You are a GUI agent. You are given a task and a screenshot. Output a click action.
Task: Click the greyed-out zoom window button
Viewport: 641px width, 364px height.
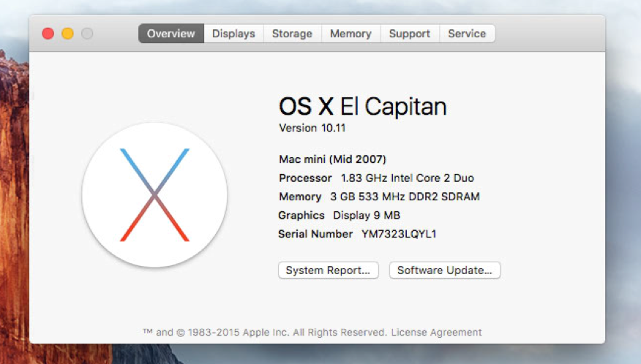[87, 34]
